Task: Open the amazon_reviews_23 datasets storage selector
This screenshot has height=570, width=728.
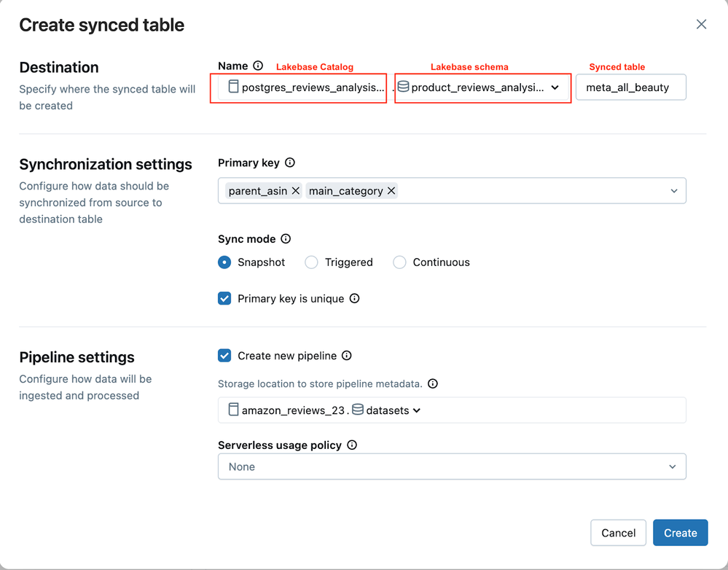Action: click(417, 410)
